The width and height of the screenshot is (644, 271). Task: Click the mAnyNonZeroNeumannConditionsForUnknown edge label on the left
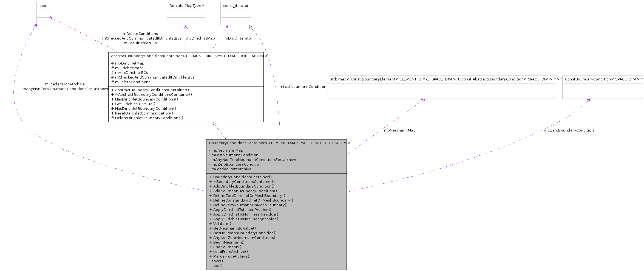[66, 89]
